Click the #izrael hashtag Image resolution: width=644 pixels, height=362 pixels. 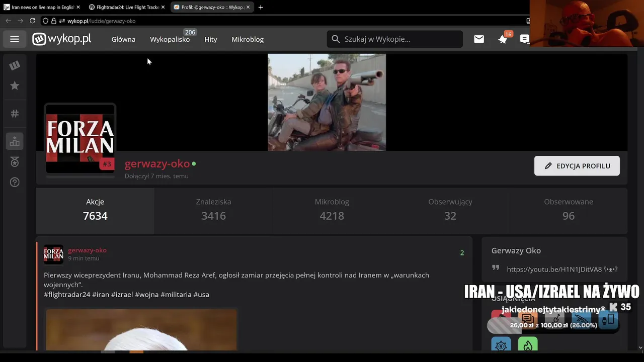pyautogui.click(x=122, y=294)
